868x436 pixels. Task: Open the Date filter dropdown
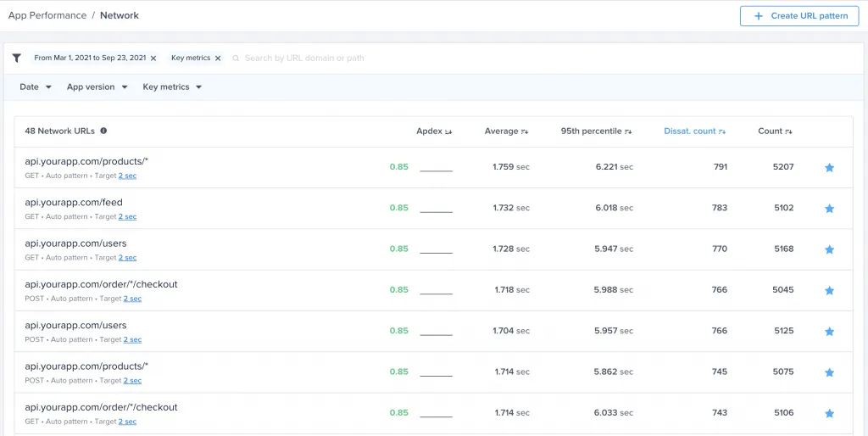click(36, 87)
